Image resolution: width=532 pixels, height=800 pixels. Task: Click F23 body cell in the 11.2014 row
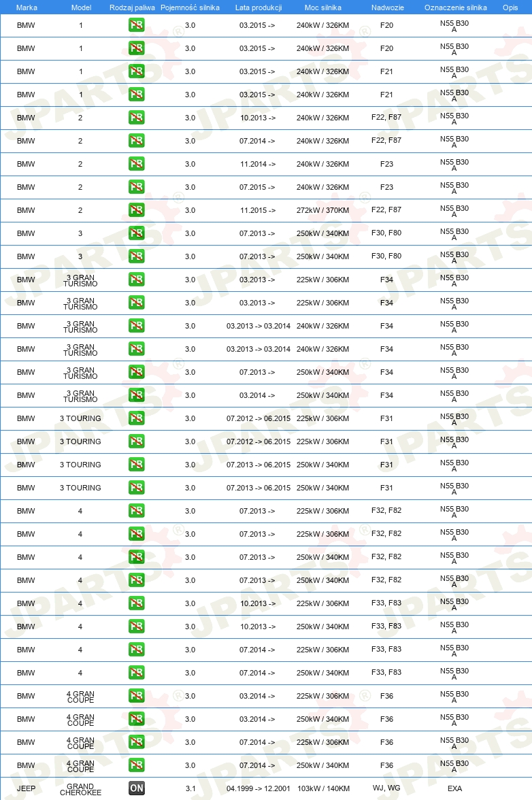coord(386,164)
